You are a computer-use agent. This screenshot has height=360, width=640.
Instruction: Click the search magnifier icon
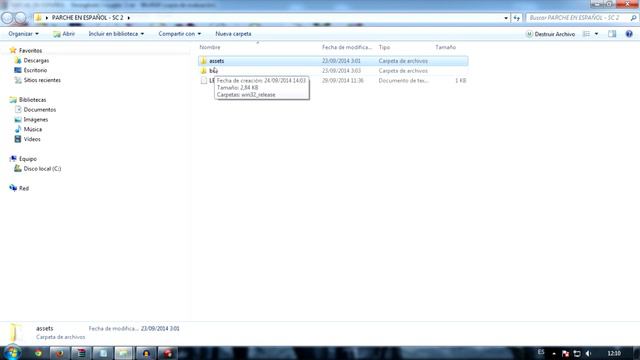click(633, 18)
